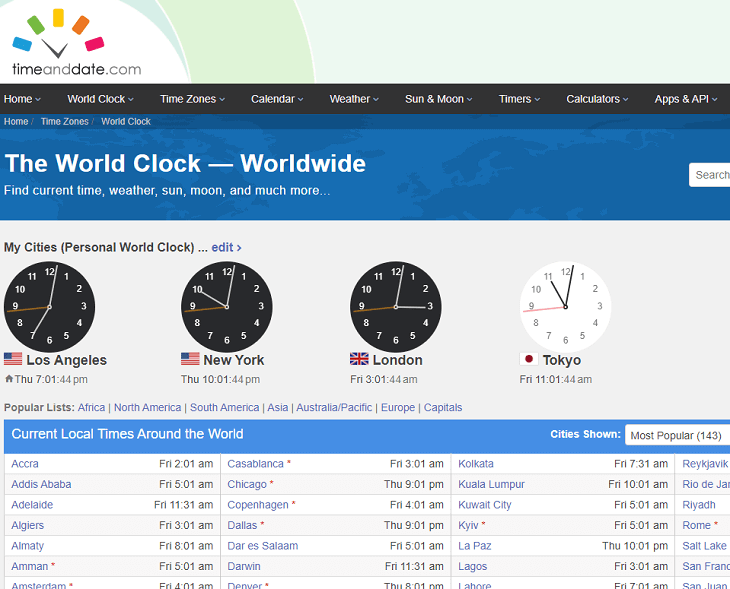Screen dimensions: 730x589
Task: Click the US flag beside Los Angeles
Action: pyautogui.click(x=13, y=359)
